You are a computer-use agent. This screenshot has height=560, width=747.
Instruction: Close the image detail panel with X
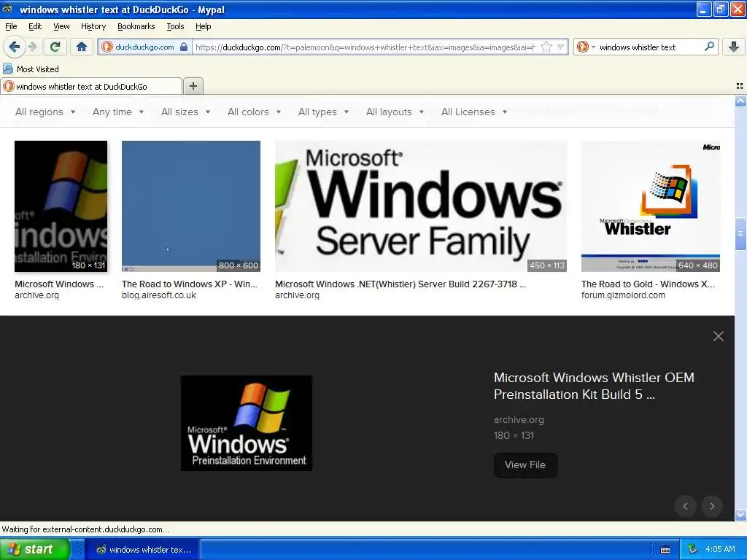pyautogui.click(x=719, y=336)
